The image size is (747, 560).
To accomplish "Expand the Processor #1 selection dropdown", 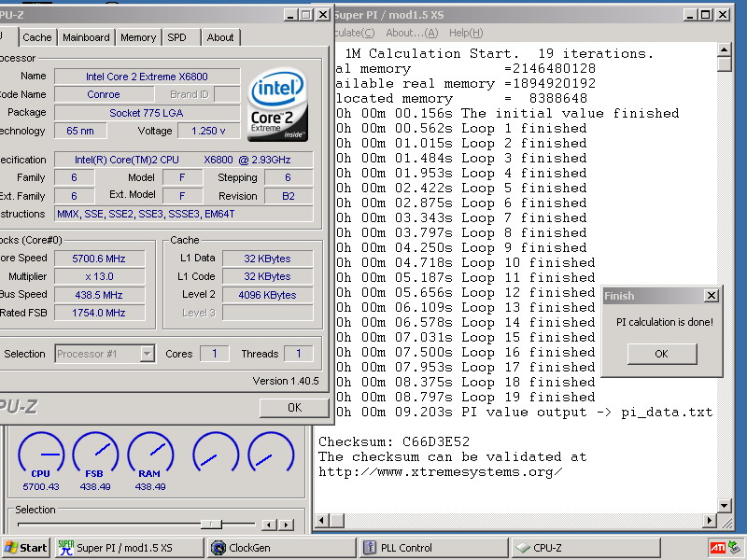I will click(148, 354).
